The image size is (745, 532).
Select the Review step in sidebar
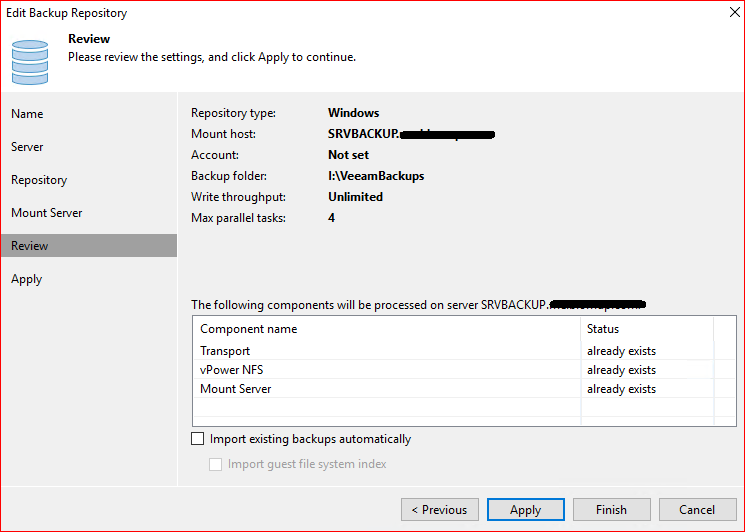pyautogui.click(x=30, y=246)
